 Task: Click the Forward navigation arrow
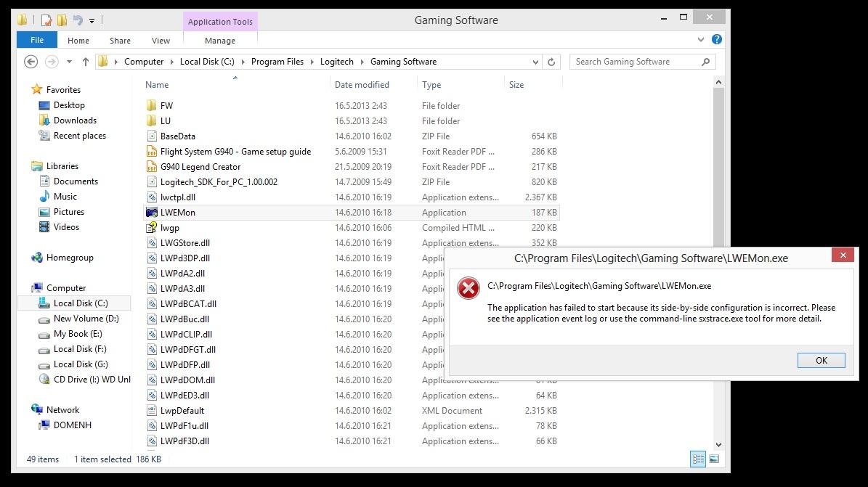(52, 62)
